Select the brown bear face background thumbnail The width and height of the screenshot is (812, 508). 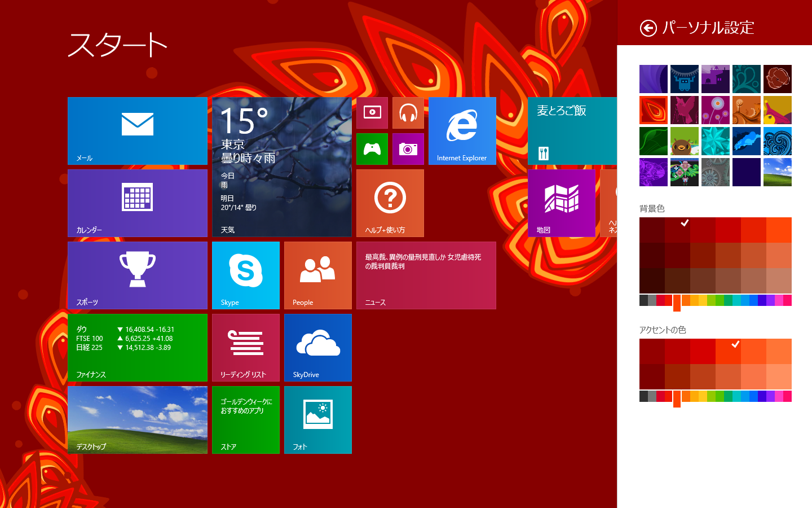685,141
